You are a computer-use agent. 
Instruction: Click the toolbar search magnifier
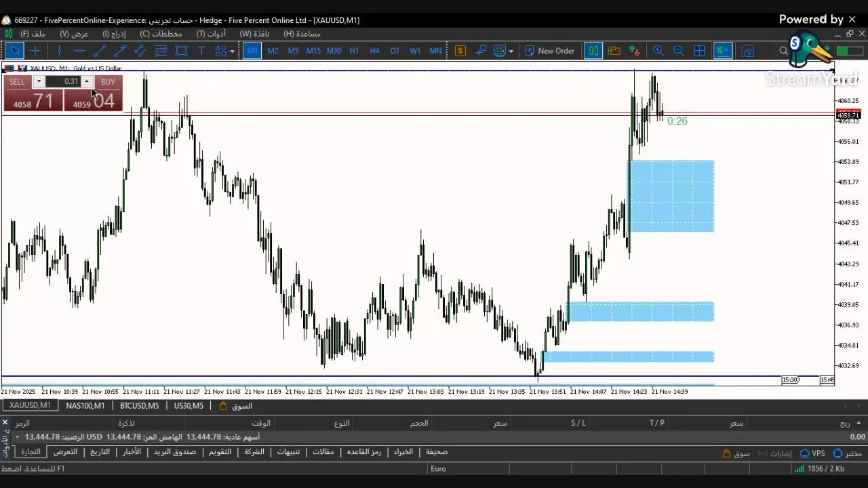tap(784, 51)
